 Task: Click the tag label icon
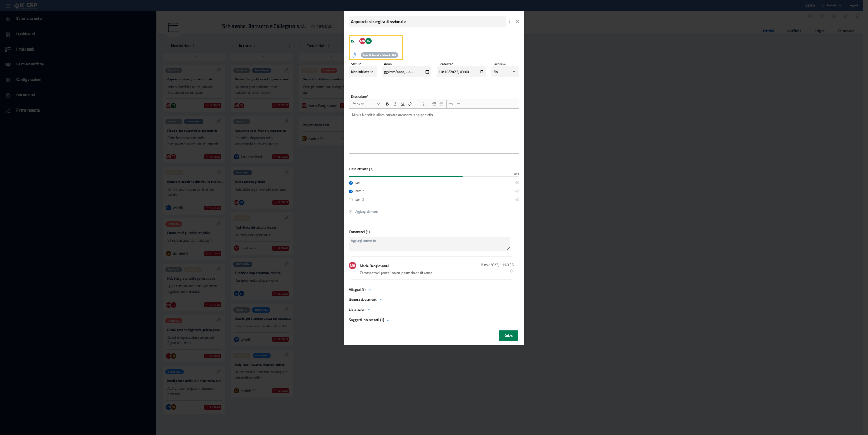tap(354, 55)
